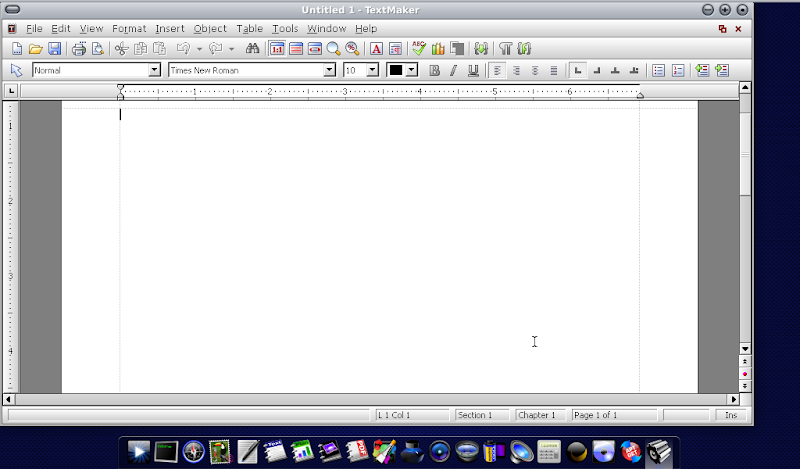Click the selection arrow tool
800x469 pixels.
click(x=16, y=70)
